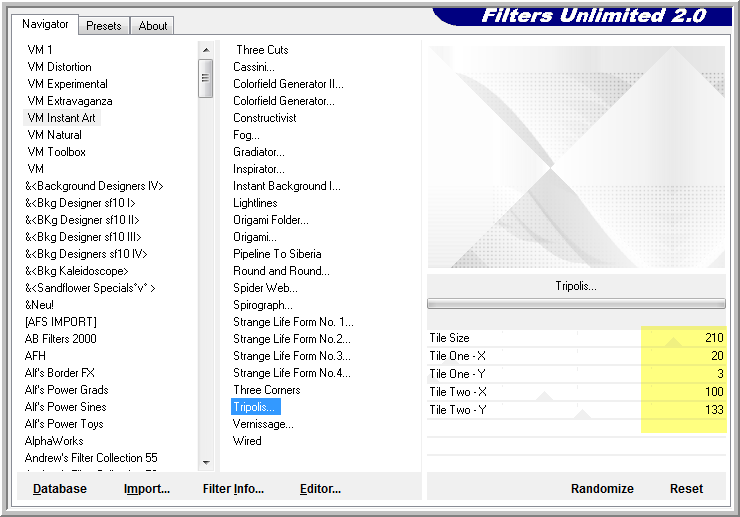The height and width of the screenshot is (517, 740).
Task: Select Alf's Border FX category
Action: pos(59,373)
